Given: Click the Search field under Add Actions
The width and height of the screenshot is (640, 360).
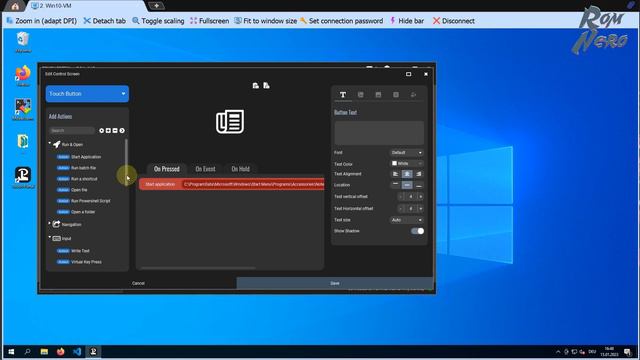Looking at the screenshot, I should (x=72, y=131).
